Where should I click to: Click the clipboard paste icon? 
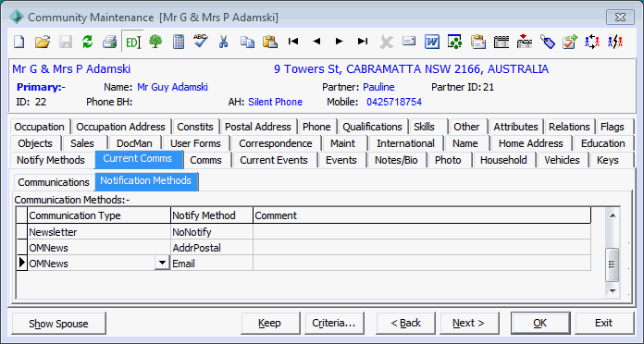click(270, 42)
